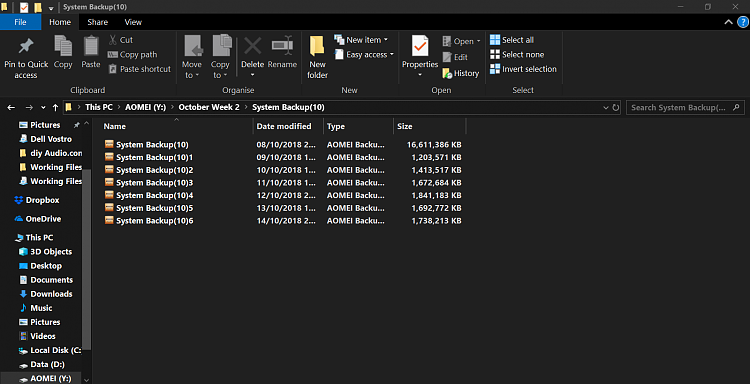Open OneDrive in the navigation pane
750x384 pixels.
coord(38,219)
